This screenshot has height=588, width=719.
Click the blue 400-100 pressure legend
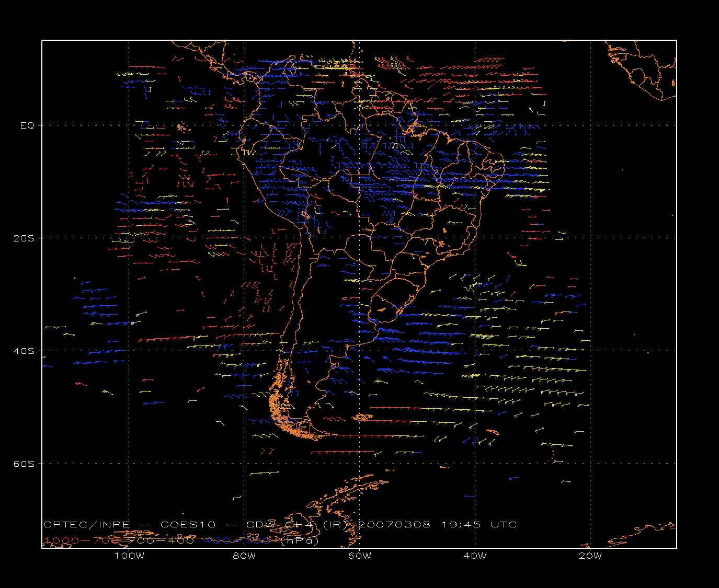(238, 540)
